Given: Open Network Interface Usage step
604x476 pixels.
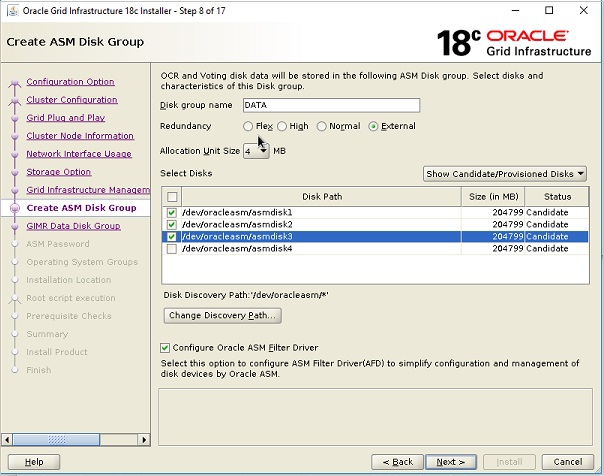Looking at the screenshot, I should pyautogui.click(x=79, y=154).
